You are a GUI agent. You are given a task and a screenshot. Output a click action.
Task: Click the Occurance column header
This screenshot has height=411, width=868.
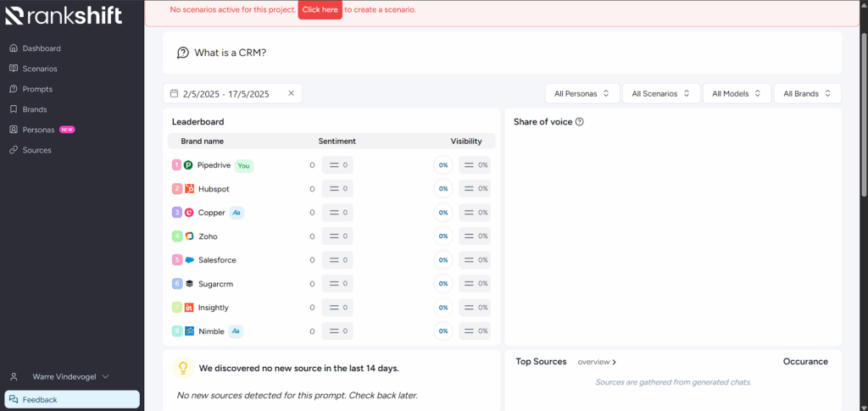(x=805, y=361)
